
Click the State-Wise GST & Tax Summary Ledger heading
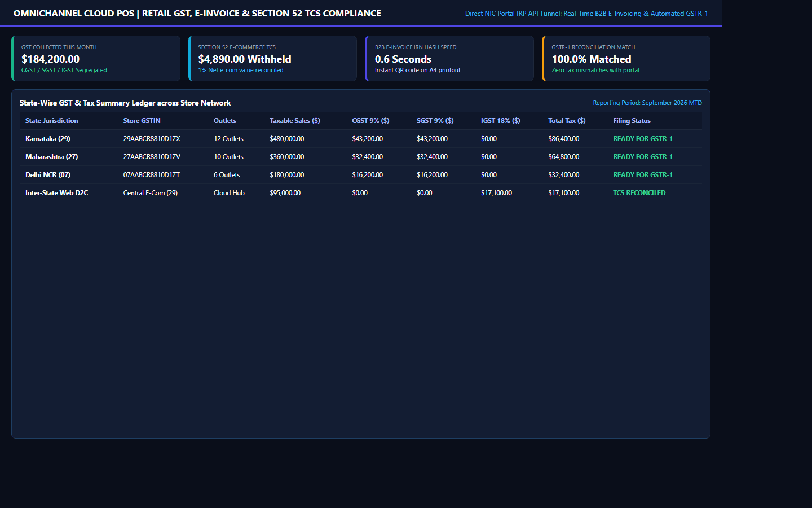[x=125, y=103]
